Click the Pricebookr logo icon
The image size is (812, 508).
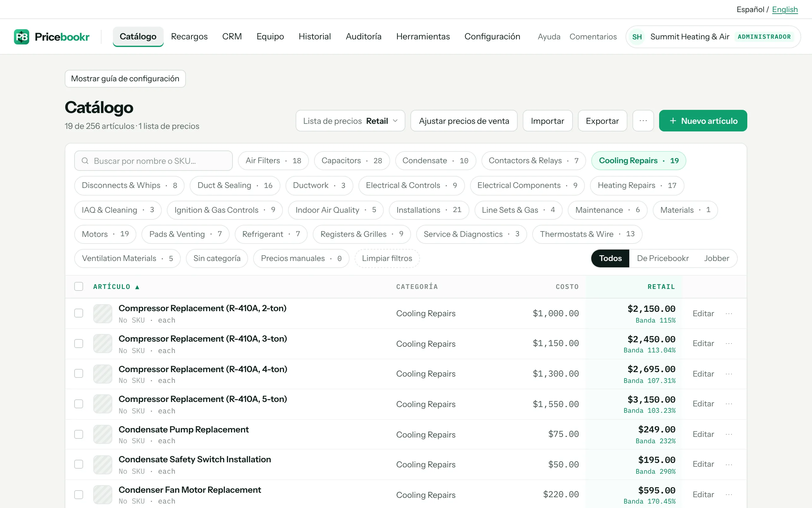[x=22, y=37]
